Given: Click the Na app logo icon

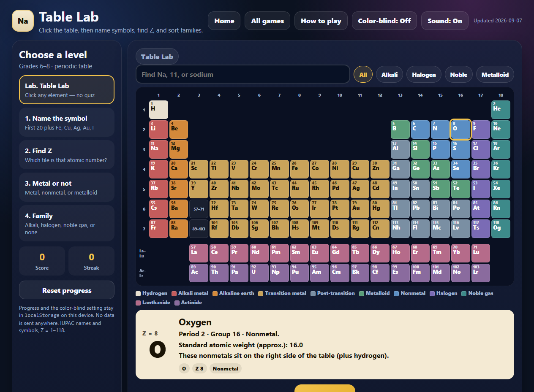Looking at the screenshot, I should pyautogui.click(x=23, y=21).
